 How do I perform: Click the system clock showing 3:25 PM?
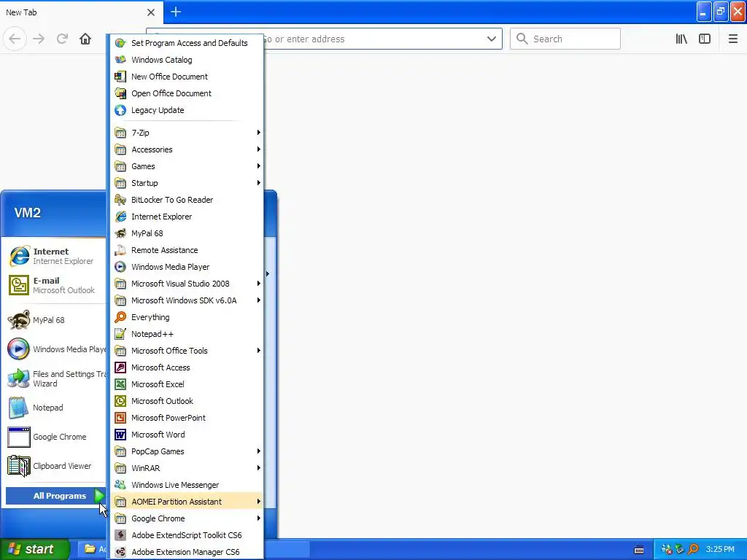[720, 549]
